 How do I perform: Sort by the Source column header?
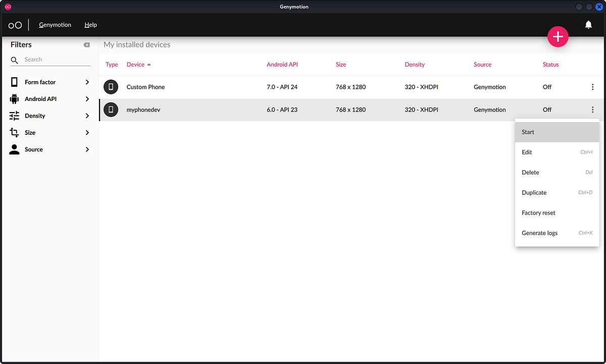(x=482, y=65)
